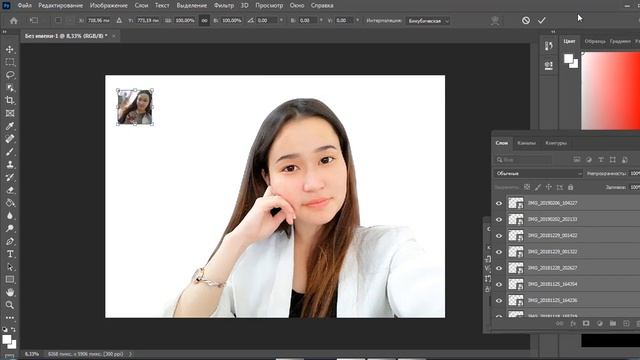Select the Clone Stamp tool
The width and height of the screenshot is (640, 360).
10,164
